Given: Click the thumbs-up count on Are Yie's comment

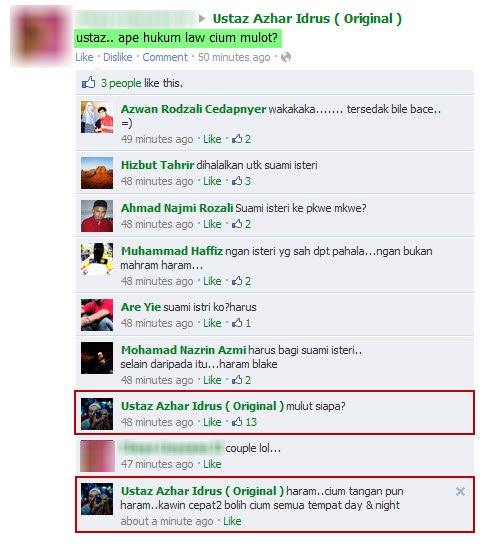Looking at the screenshot, I should click(x=241, y=323).
